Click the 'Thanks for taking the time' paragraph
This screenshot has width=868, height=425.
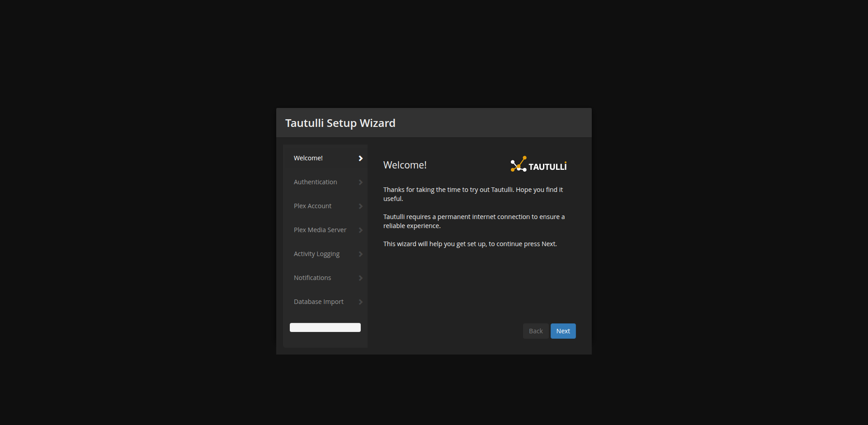coord(473,194)
